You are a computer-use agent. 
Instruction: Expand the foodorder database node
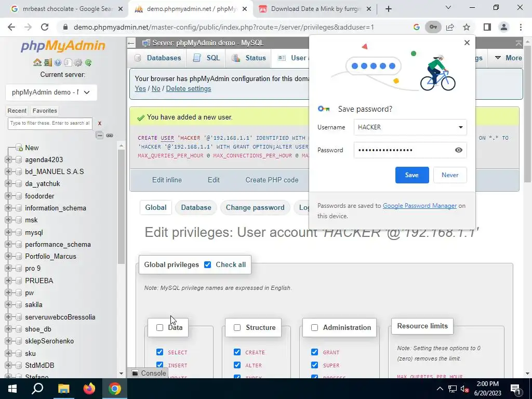(x=8, y=196)
